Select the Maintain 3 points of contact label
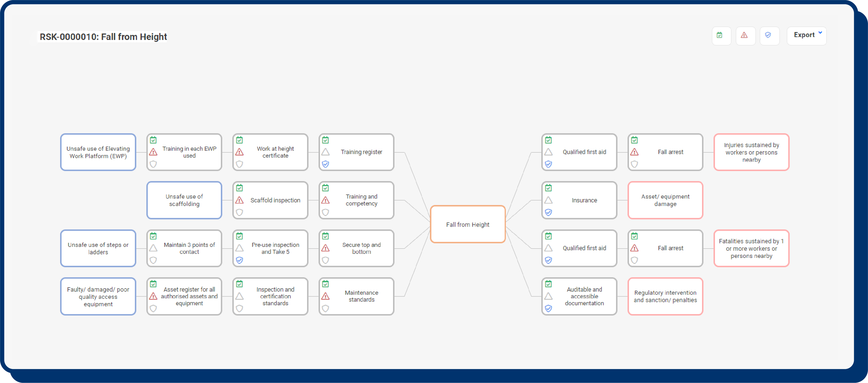This screenshot has width=868, height=383. click(x=189, y=248)
